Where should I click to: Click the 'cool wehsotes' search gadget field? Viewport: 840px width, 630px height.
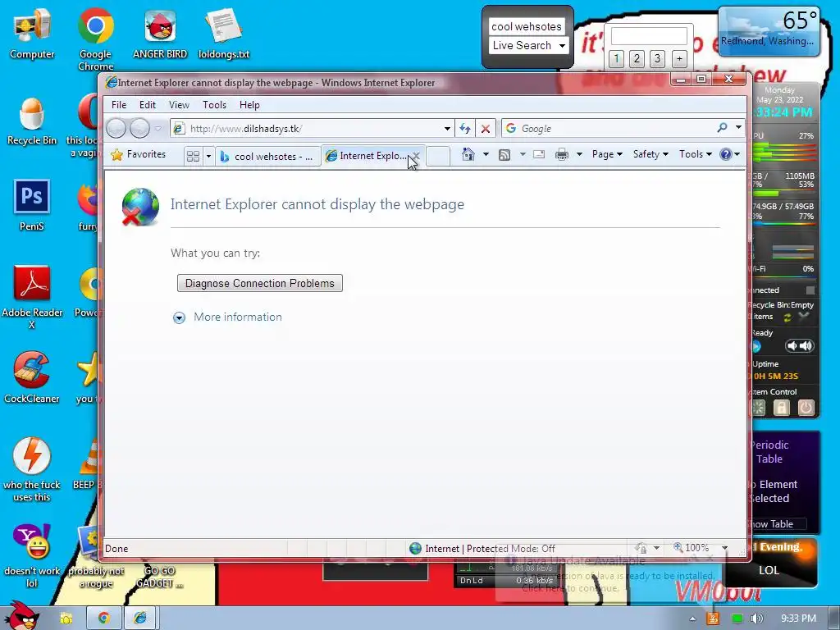[x=527, y=26]
